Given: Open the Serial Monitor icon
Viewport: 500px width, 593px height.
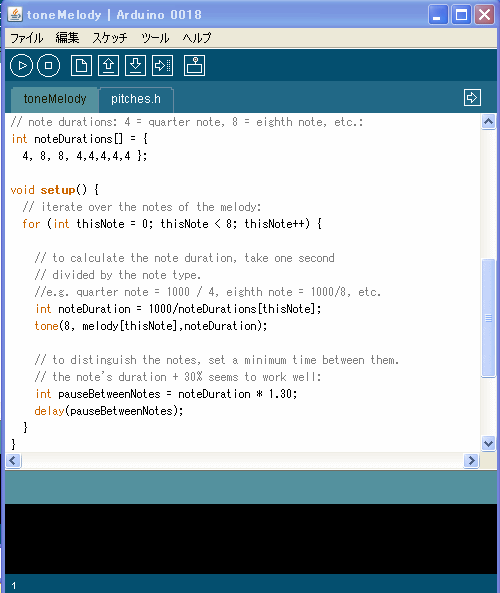Looking at the screenshot, I should coord(194,65).
